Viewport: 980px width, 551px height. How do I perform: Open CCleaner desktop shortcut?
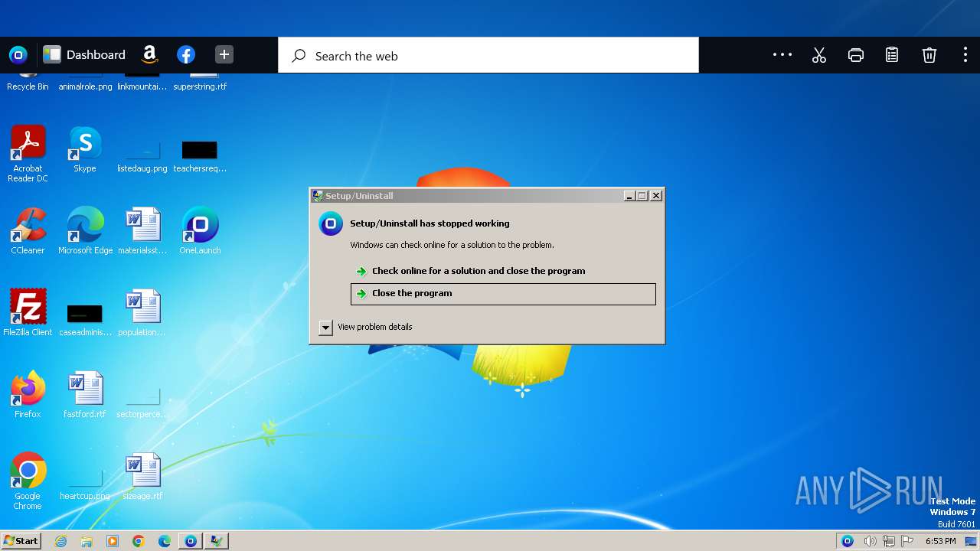28,230
